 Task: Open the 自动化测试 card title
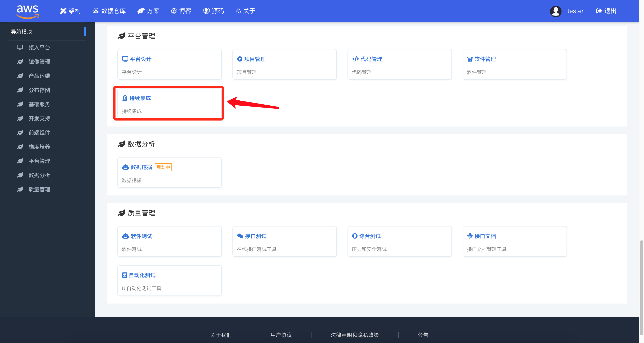pos(142,275)
